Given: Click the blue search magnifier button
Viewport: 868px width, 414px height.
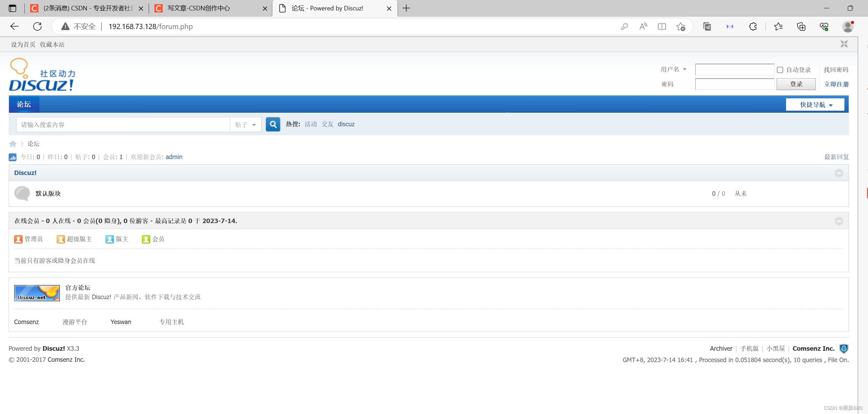Looking at the screenshot, I should 273,124.
